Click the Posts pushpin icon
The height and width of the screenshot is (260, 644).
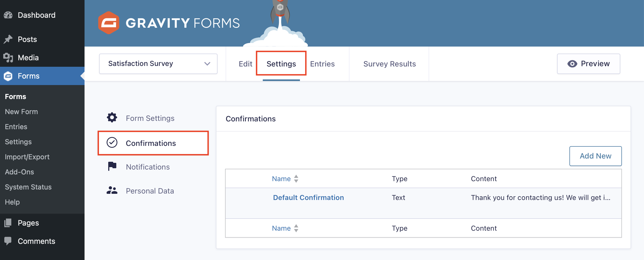[x=8, y=39]
